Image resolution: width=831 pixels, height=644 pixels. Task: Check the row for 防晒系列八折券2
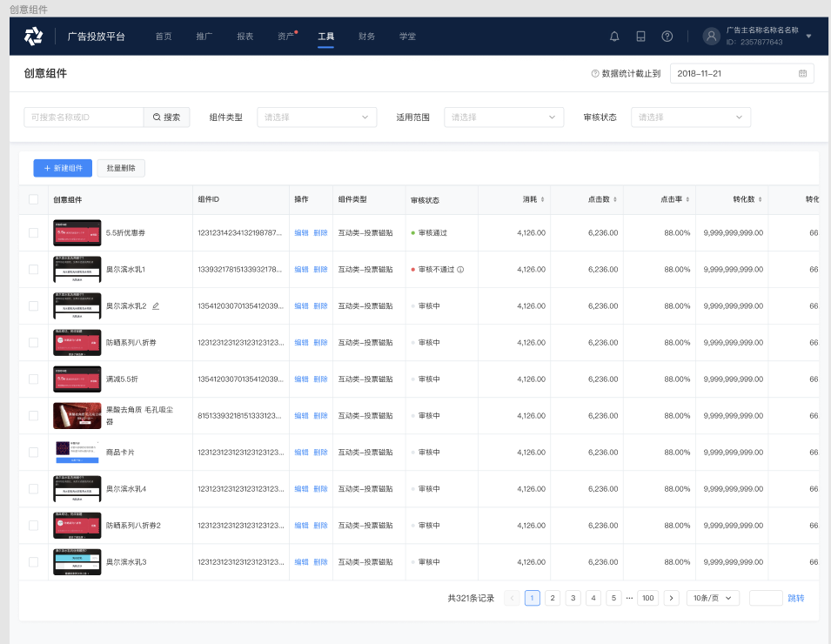point(33,526)
